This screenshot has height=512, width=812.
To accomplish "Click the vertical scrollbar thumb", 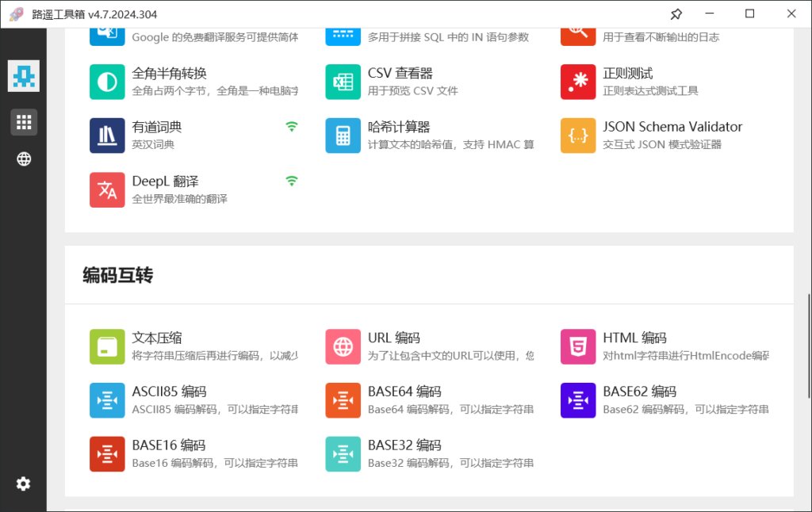I will tap(808, 346).
